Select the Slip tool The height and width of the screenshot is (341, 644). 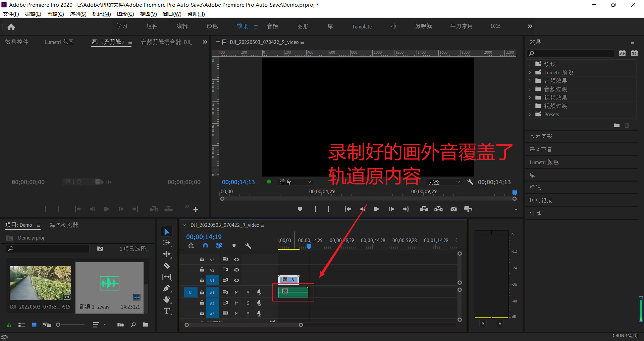[x=167, y=277]
